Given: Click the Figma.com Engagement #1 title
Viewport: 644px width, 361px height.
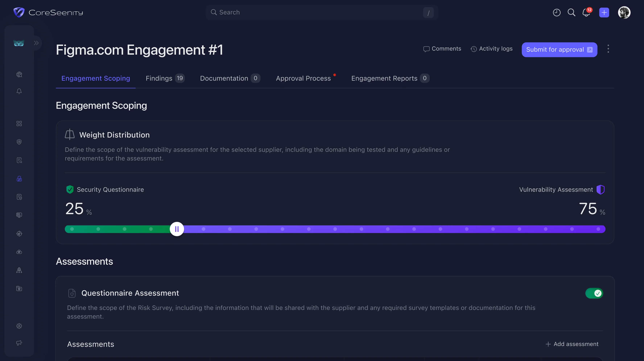Looking at the screenshot, I should click(x=139, y=50).
